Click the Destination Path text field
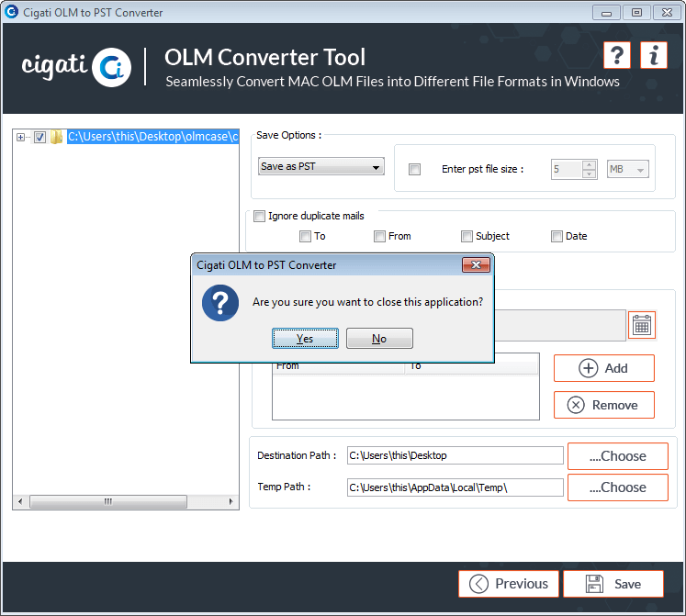This screenshot has height=616, width=686. click(455, 455)
